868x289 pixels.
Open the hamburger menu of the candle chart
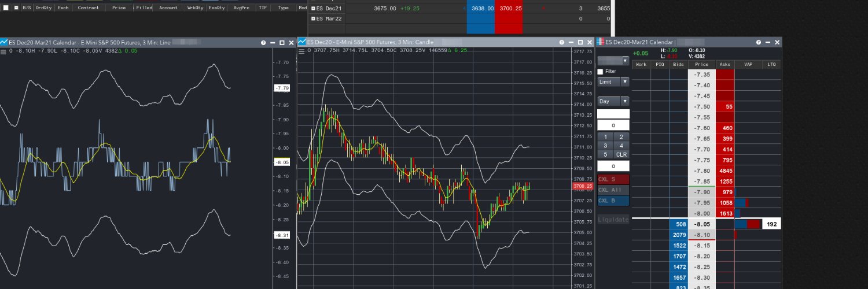(x=301, y=51)
